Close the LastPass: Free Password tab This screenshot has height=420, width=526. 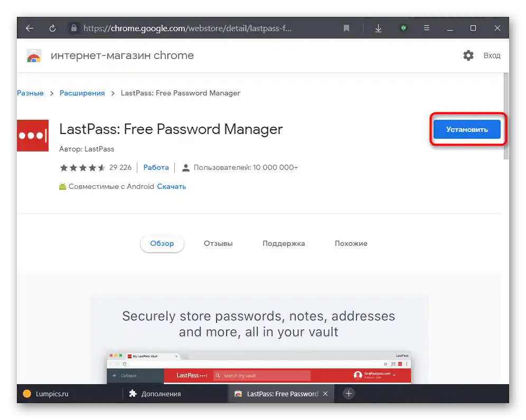tap(325, 394)
